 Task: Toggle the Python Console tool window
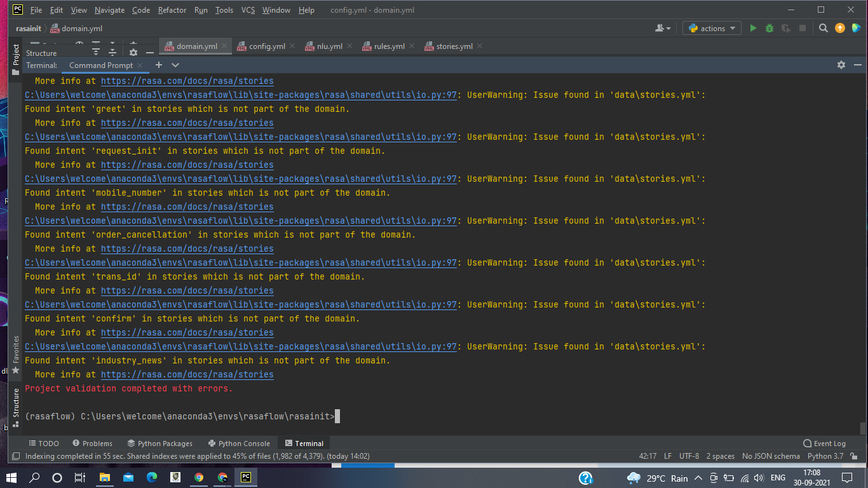pyautogui.click(x=239, y=444)
